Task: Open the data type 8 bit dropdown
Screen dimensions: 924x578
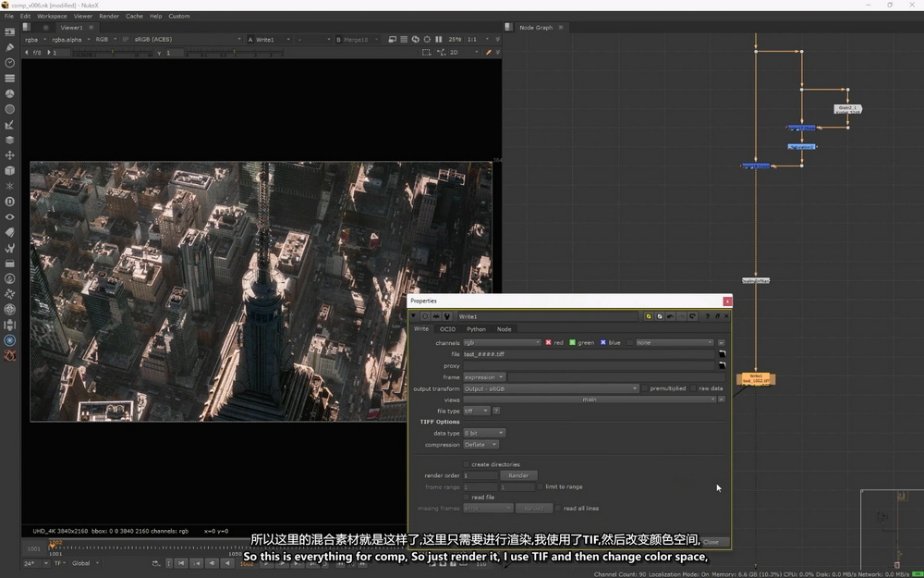Action: (x=484, y=433)
